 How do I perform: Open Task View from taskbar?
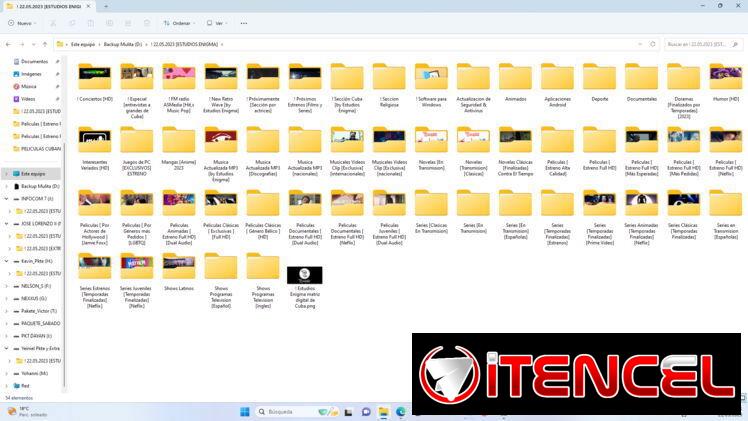348,412
